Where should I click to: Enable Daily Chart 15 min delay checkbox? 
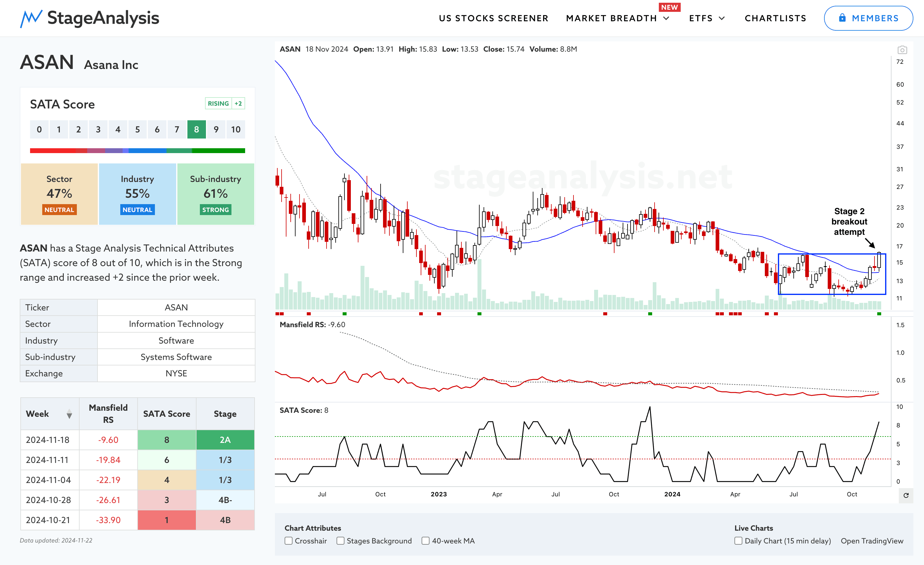pos(738,541)
